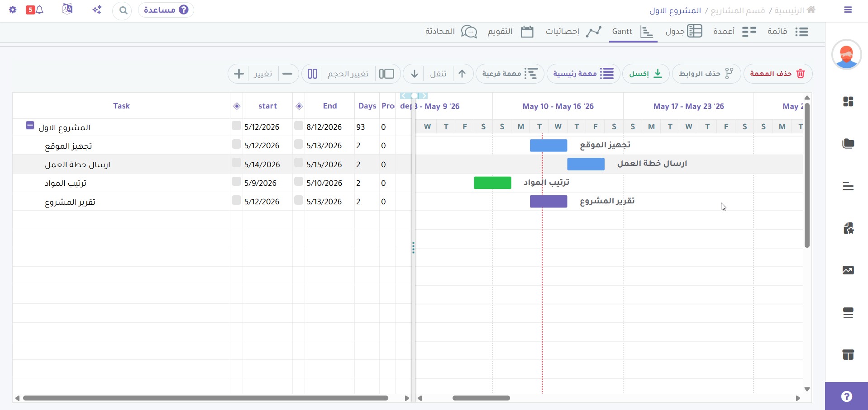868x410 pixels.
Task: Click single-panel layout resize icon
Action: (386, 74)
